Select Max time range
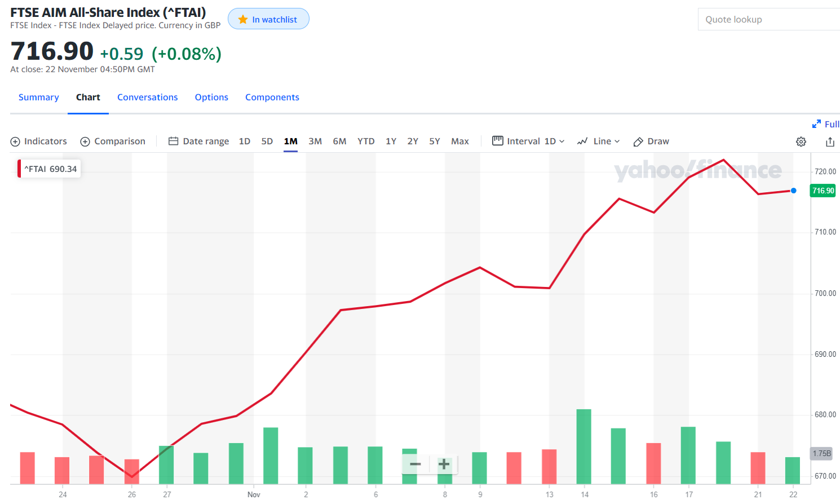Screen dimensions: 840x504 point(460,142)
